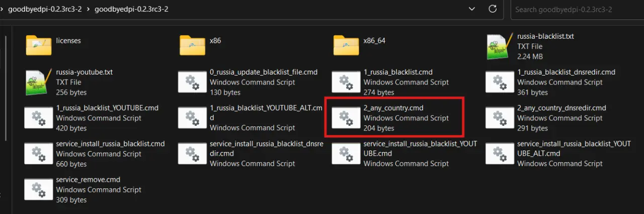Viewport: 644px width, 214px height.
Task: Open the x86 folder icon
Action: click(192, 45)
